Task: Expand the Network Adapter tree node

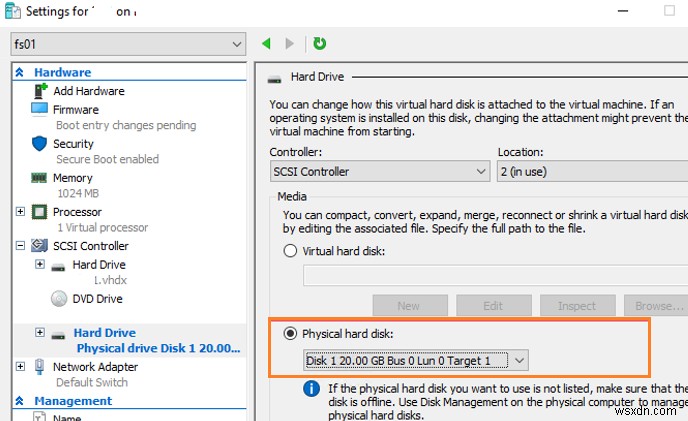Action: point(20,366)
